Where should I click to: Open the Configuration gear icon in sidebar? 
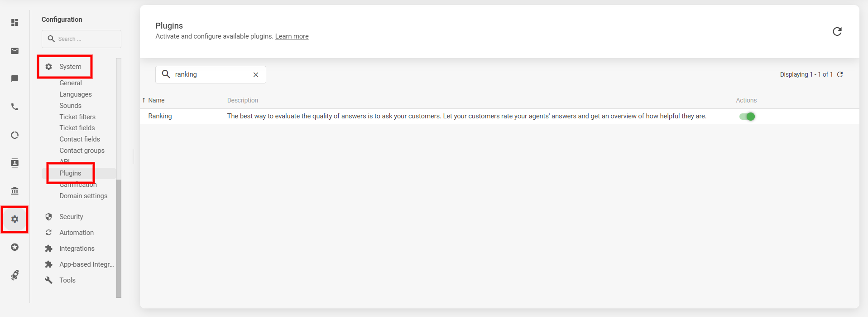pyautogui.click(x=15, y=219)
